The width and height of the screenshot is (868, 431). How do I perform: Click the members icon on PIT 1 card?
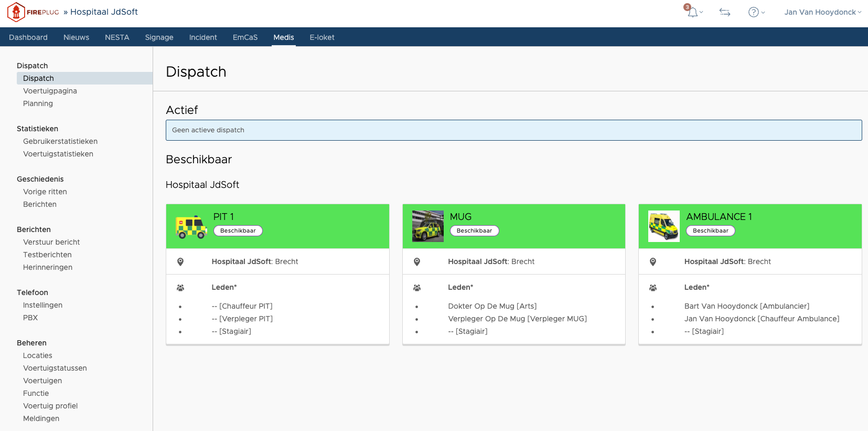coord(180,288)
